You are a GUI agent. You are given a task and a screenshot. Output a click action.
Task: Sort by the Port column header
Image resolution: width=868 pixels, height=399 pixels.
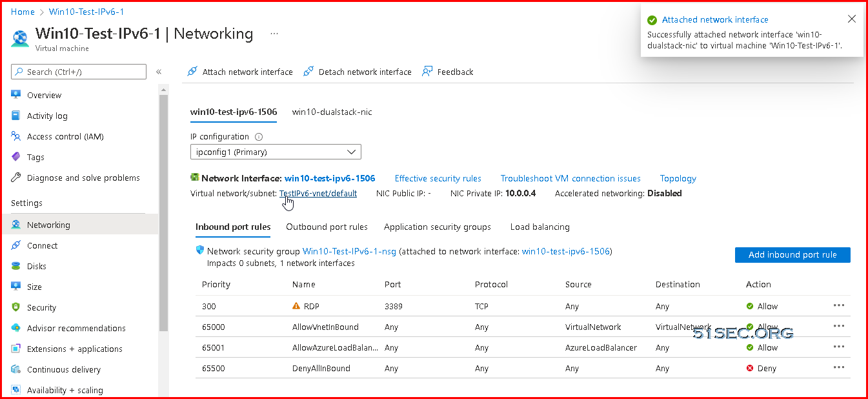[x=393, y=284]
